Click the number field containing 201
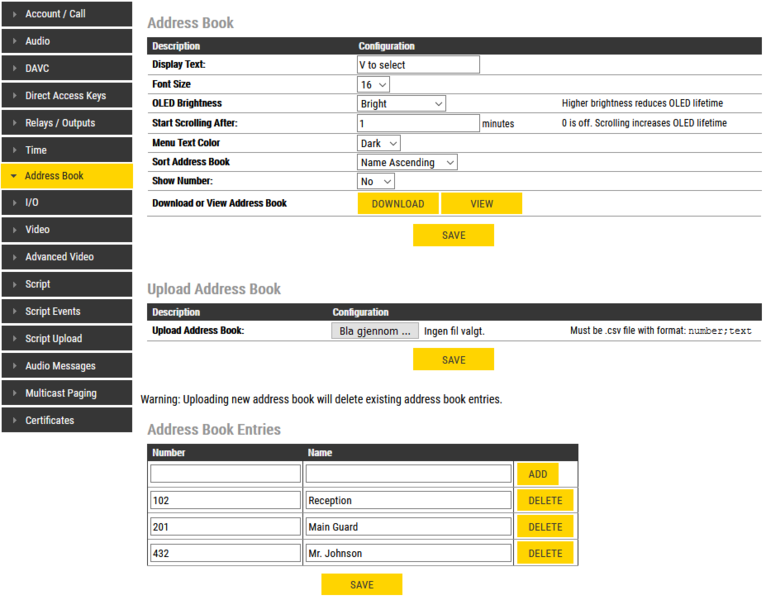Image resolution: width=766 pixels, height=600 pixels. tap(225, 527)
